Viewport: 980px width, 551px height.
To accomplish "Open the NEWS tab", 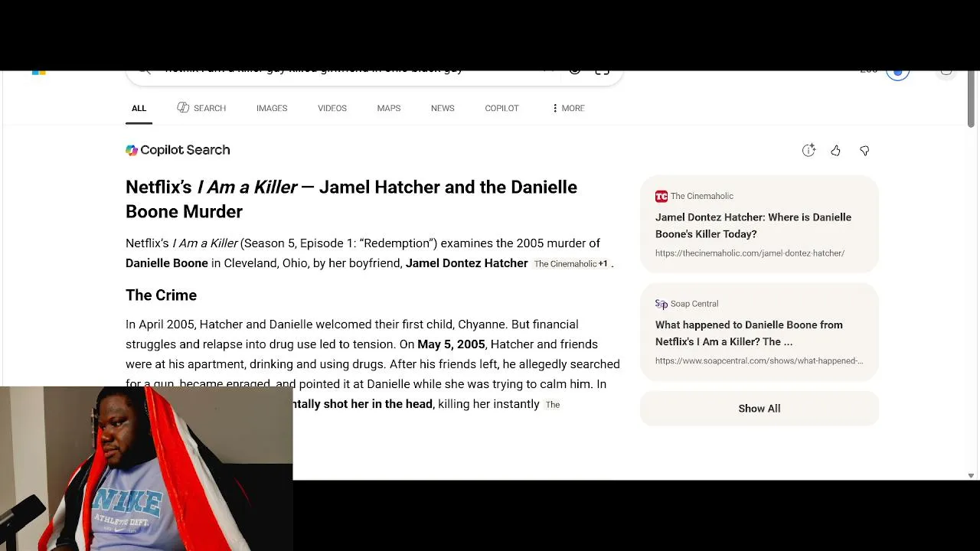I will (x=443, y=108).
